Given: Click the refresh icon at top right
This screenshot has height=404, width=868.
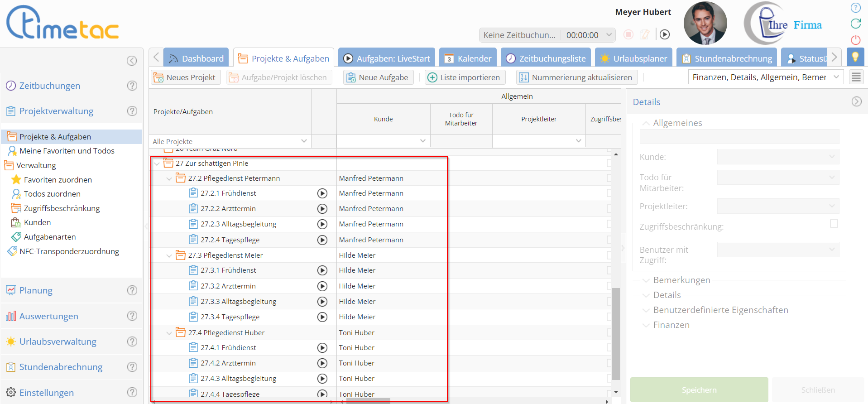Looking at the screenshot, I should pos(855,24).
